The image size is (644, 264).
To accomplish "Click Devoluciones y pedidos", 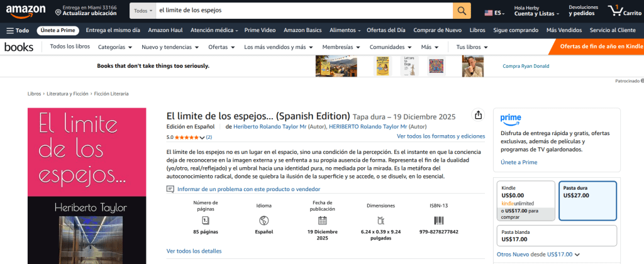I will (x=583, y=11).
